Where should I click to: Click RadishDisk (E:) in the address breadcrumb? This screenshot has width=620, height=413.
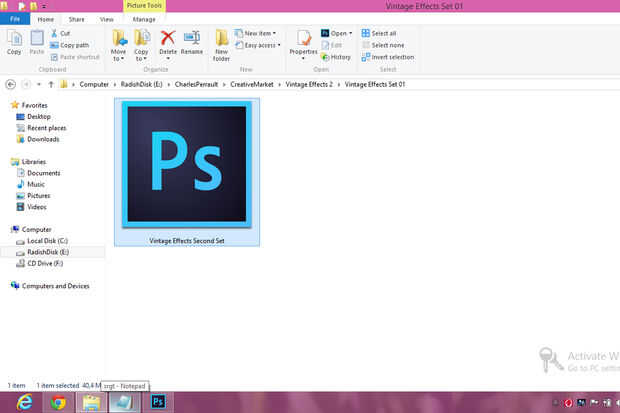click(142, 84)
